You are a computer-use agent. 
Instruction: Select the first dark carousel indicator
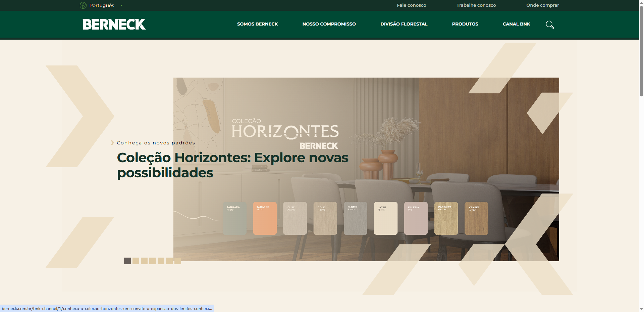[127, 261]
